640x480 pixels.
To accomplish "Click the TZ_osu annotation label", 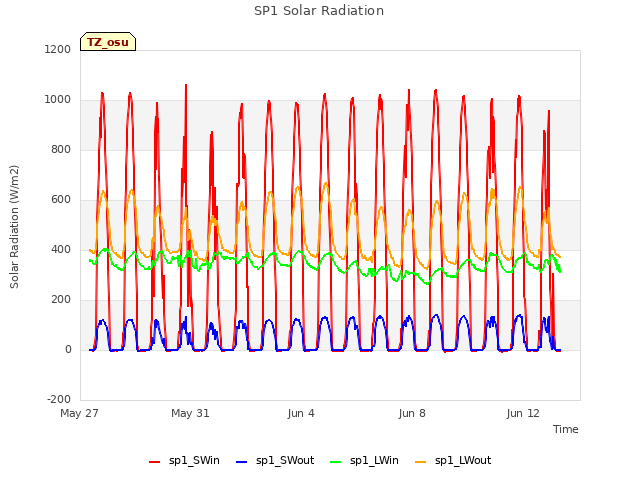I will pos(108,42).
